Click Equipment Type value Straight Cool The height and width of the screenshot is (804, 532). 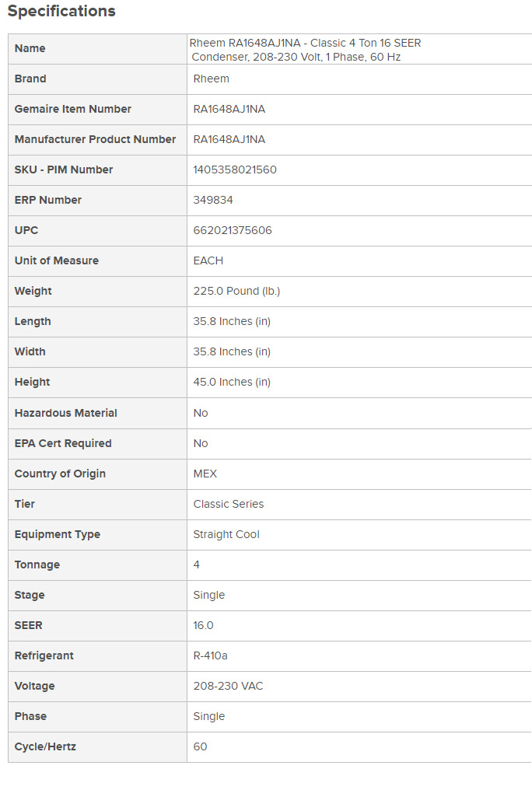226,534
